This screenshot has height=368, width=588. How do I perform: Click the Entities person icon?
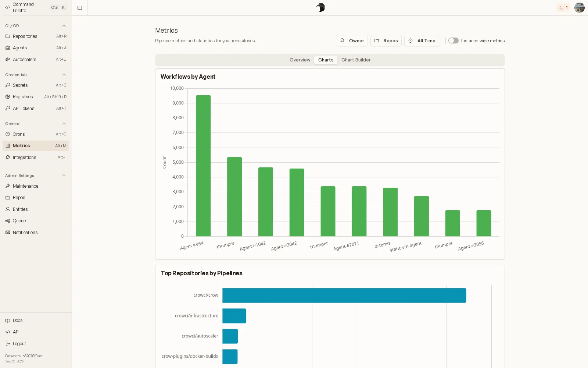pyautogui.click(x=8, y=209)
